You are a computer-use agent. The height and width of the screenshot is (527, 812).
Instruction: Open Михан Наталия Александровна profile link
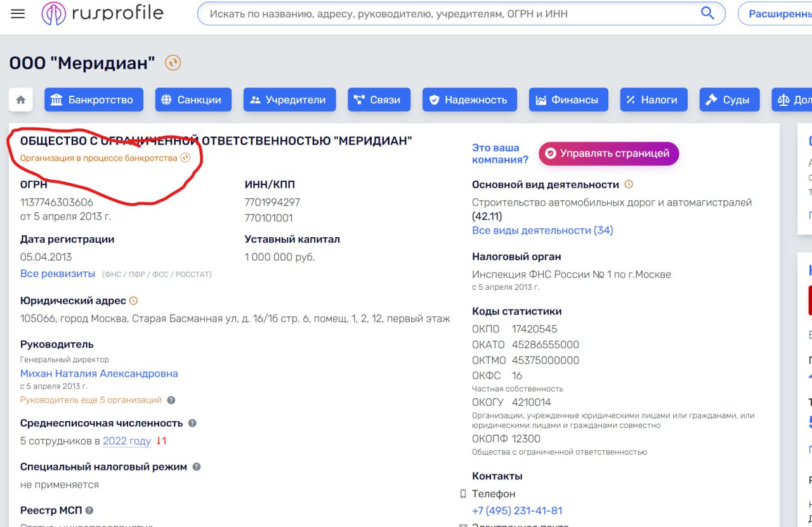coord(99,374)
